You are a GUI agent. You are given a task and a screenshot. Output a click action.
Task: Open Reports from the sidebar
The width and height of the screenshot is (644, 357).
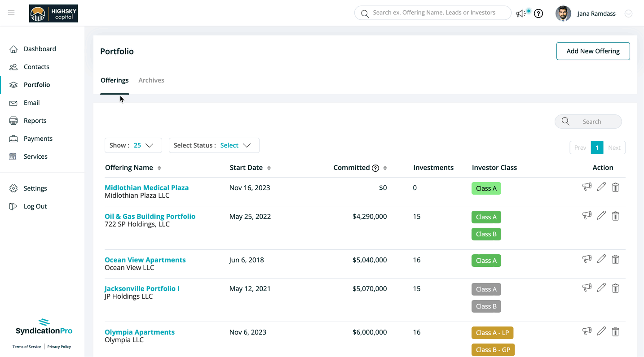tap(35, 121)
